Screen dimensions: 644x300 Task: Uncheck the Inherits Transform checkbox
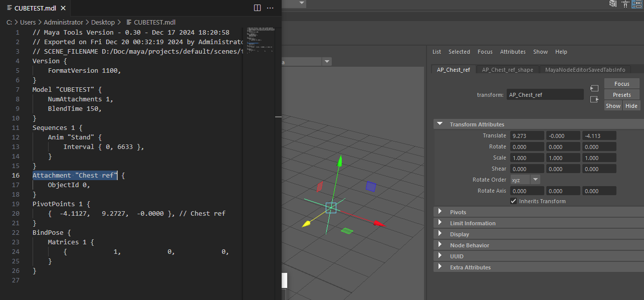pos(513,201)
